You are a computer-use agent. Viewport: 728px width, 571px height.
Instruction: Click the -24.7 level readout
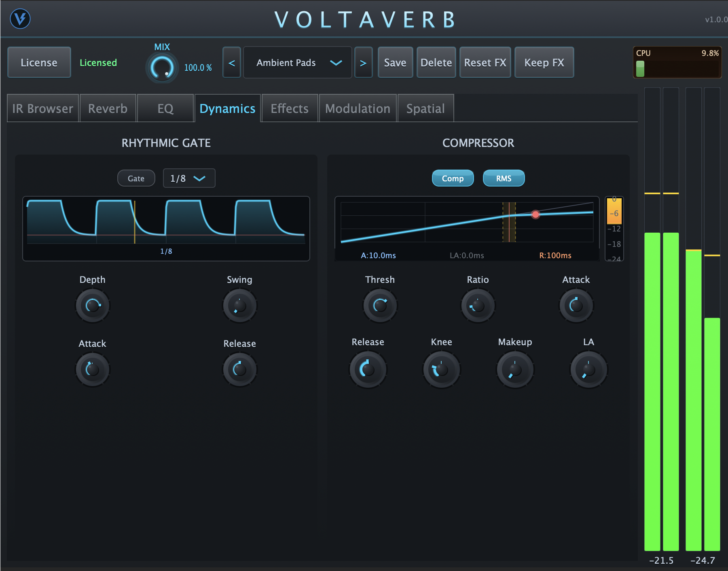(x=703, y=560)
